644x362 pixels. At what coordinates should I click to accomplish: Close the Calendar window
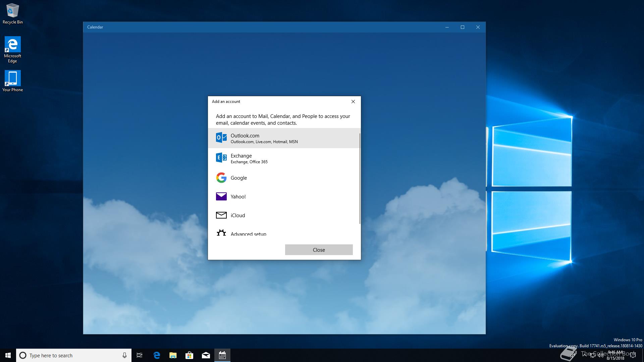point(478,27)
